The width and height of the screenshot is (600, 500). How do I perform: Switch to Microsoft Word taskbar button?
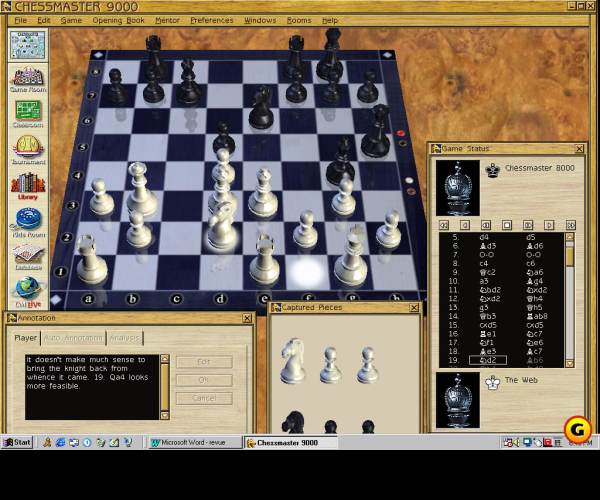[x=195, y=443]
